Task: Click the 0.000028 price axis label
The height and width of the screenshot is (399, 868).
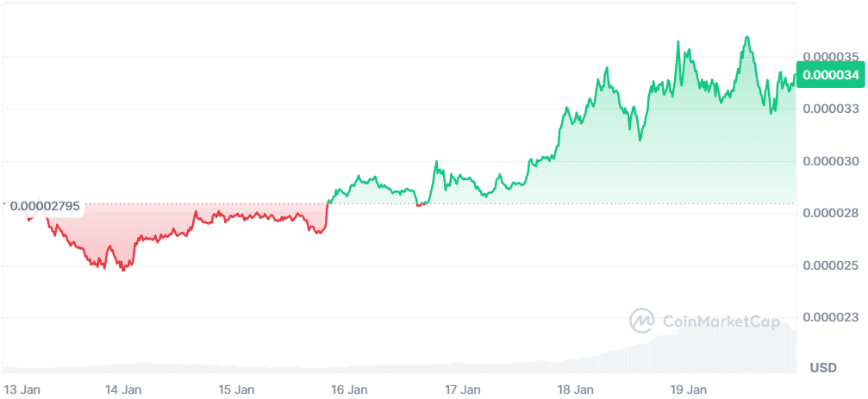Action: point(831,213)
